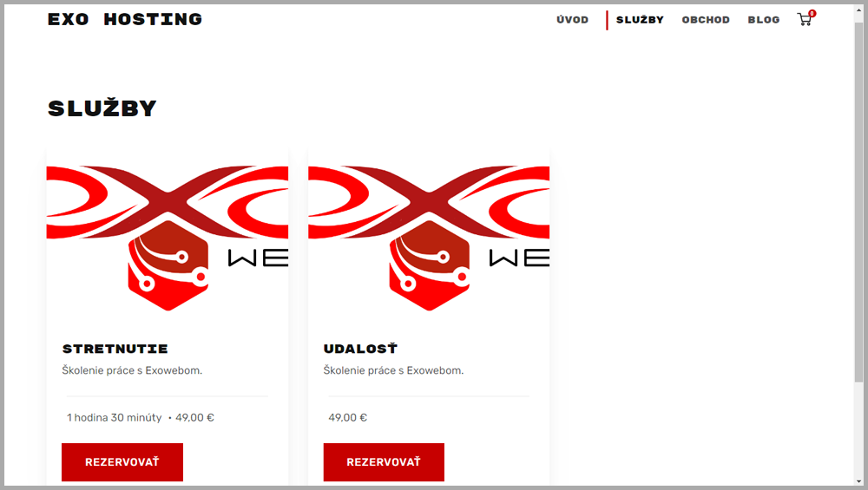868x490 pixels.
Task: Click the Stretnutie card Exoweb image
Action: point(168,238)
